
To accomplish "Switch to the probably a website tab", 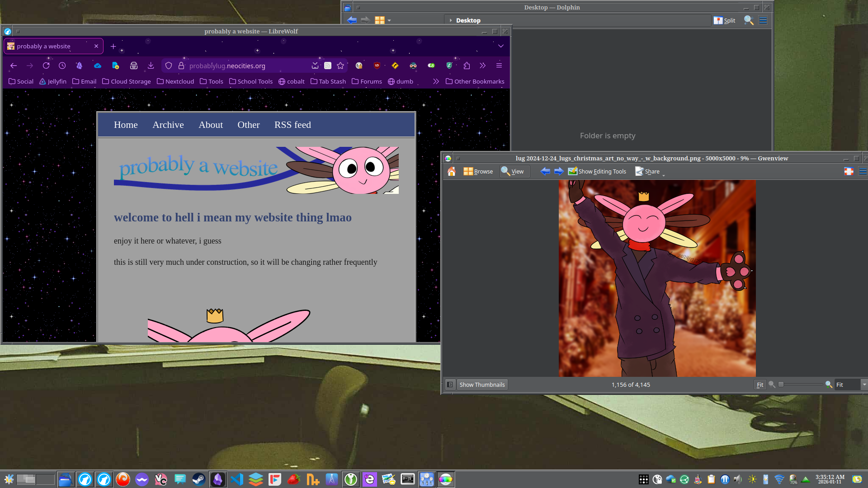I will (50, 46).
